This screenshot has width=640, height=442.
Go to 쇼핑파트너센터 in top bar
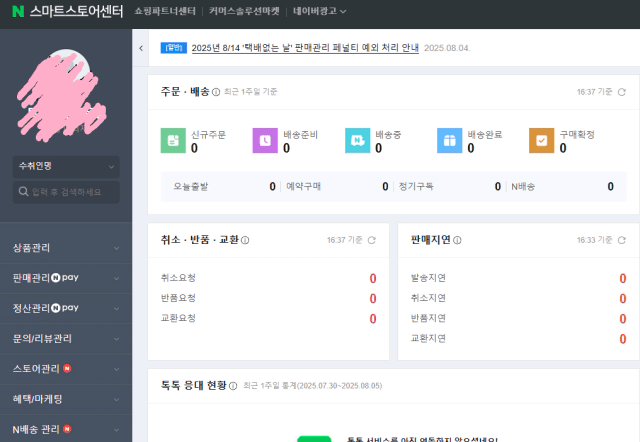point(165,11)
